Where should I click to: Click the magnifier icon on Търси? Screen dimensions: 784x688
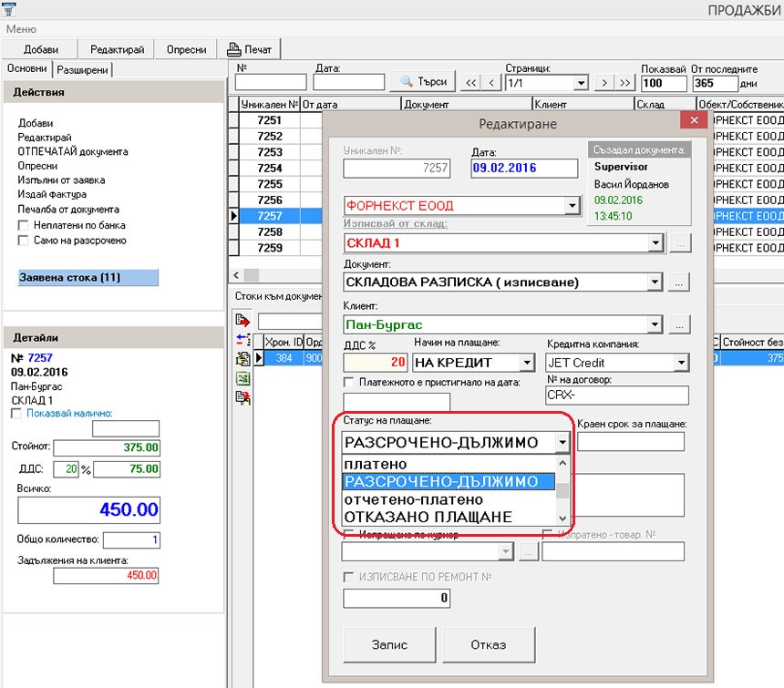407,81
